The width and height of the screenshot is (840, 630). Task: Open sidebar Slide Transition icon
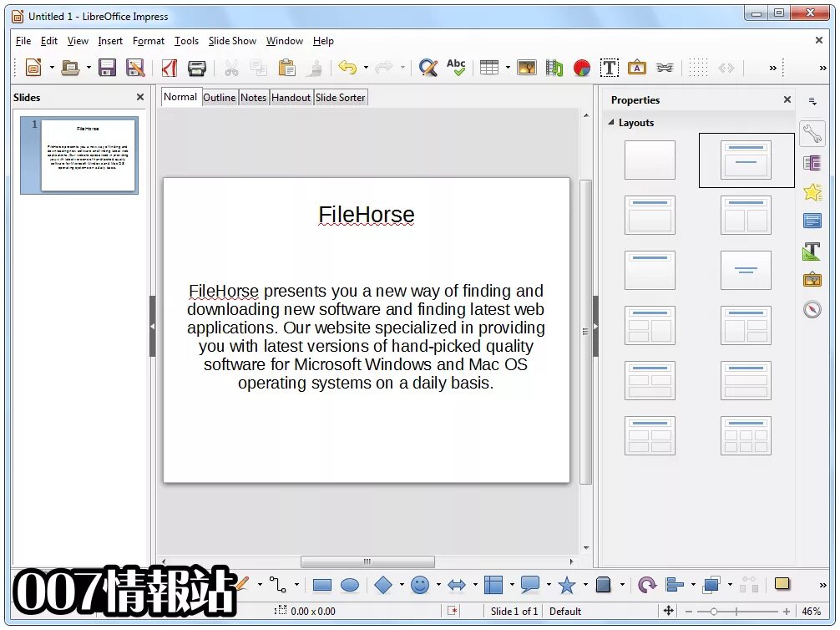click(812, 163)
